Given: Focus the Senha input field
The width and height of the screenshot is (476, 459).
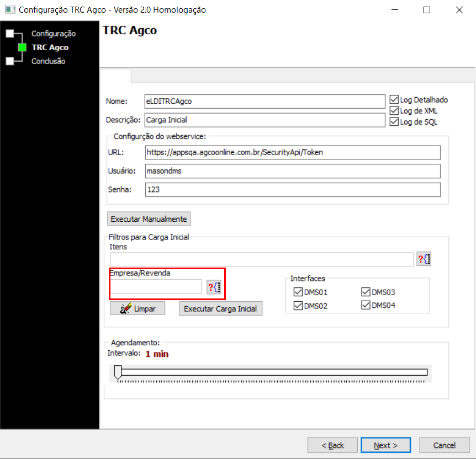Looking at the screenshot, I should (x=293, y=190).
